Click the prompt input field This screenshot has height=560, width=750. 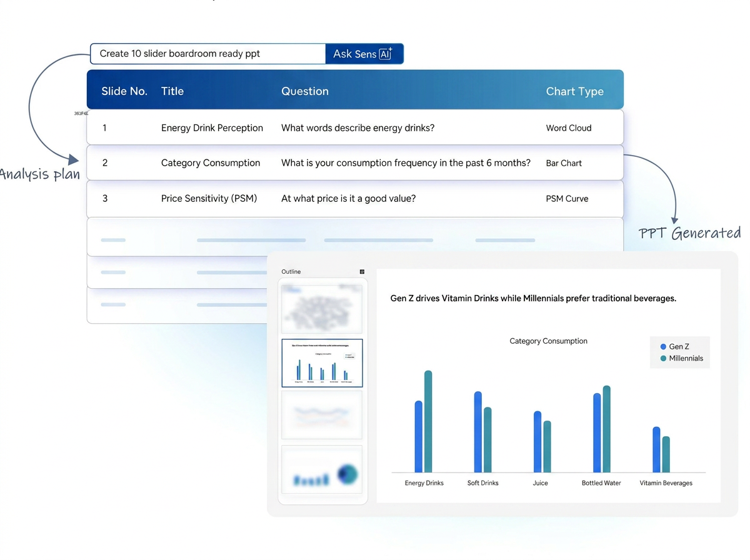[207, 54]
